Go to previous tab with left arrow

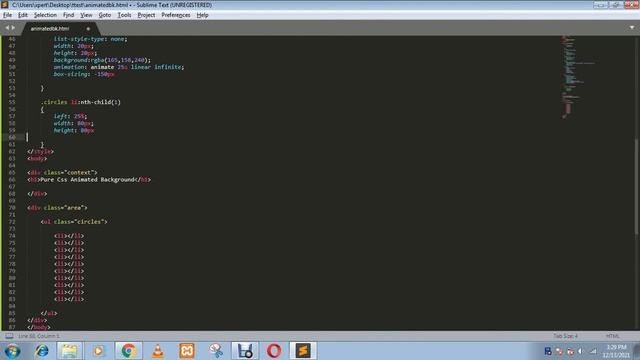[x=7, y=28]
